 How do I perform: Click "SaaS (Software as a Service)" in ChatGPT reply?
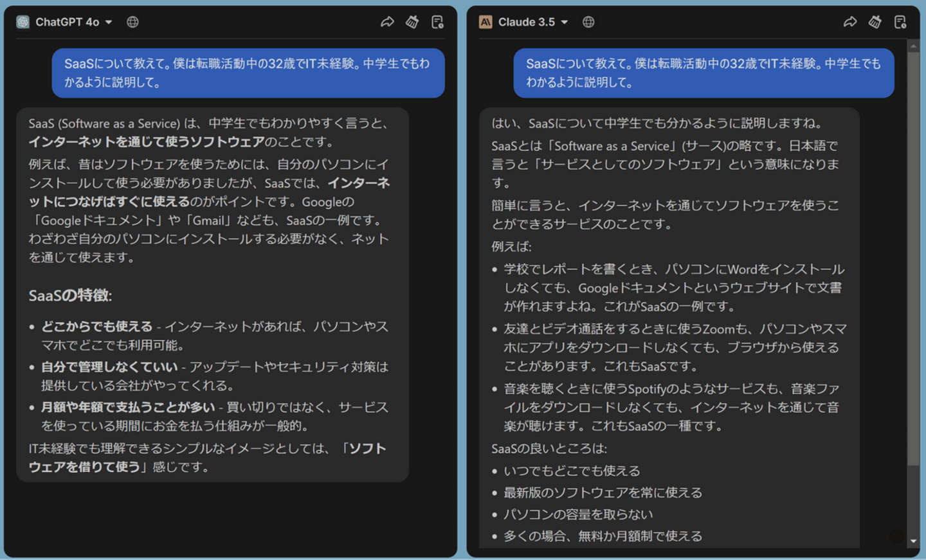tap(104, 123)
